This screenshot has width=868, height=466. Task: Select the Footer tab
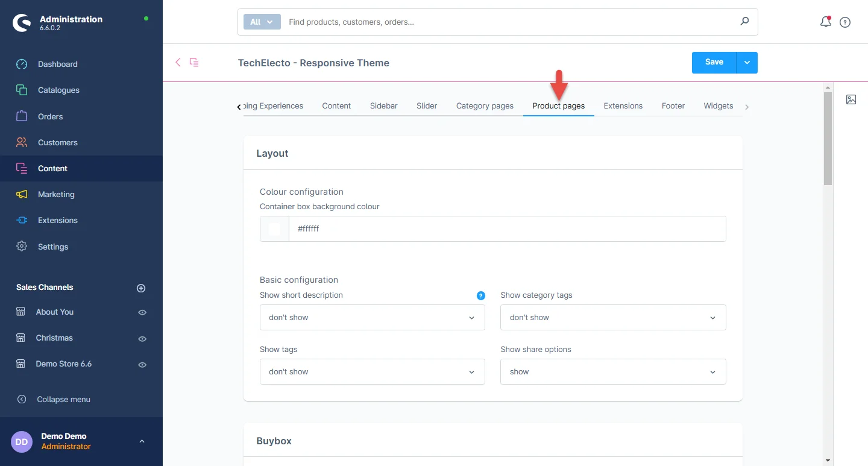[x=673, y=105]
